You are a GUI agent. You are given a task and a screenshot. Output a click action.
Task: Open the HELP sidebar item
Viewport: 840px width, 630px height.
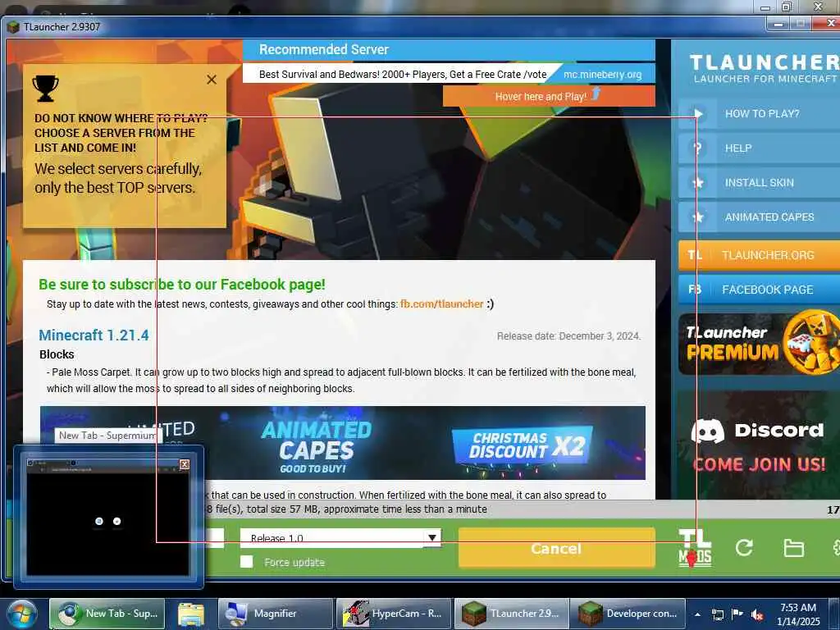759,148
